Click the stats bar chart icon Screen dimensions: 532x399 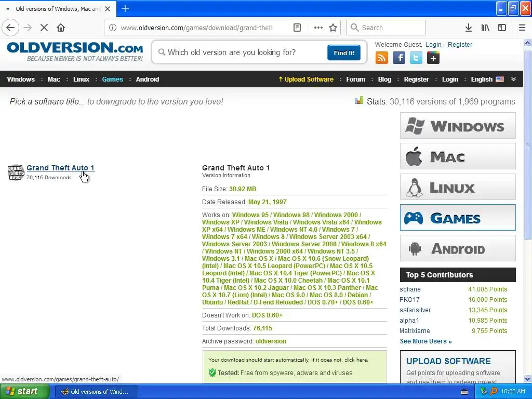tap(359, 100)
